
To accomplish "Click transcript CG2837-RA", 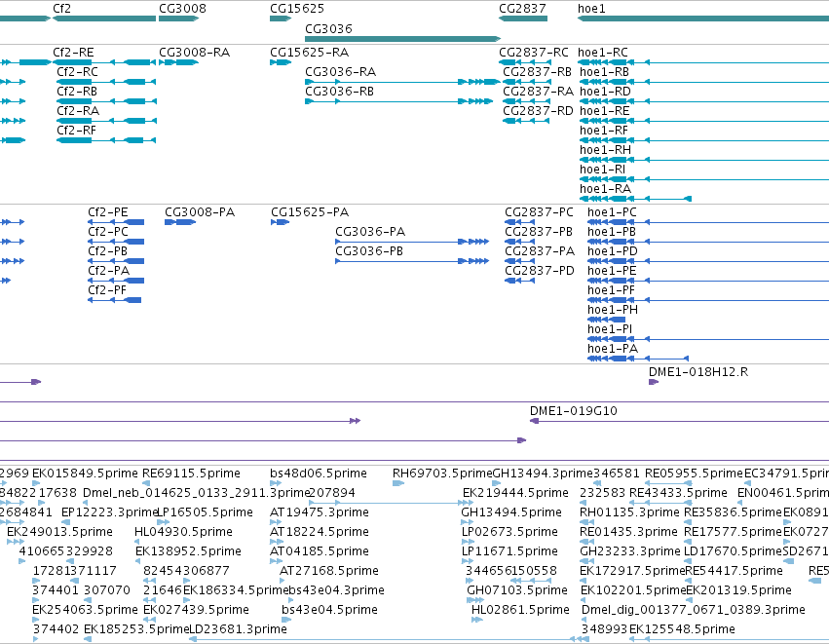I will 538,92.
